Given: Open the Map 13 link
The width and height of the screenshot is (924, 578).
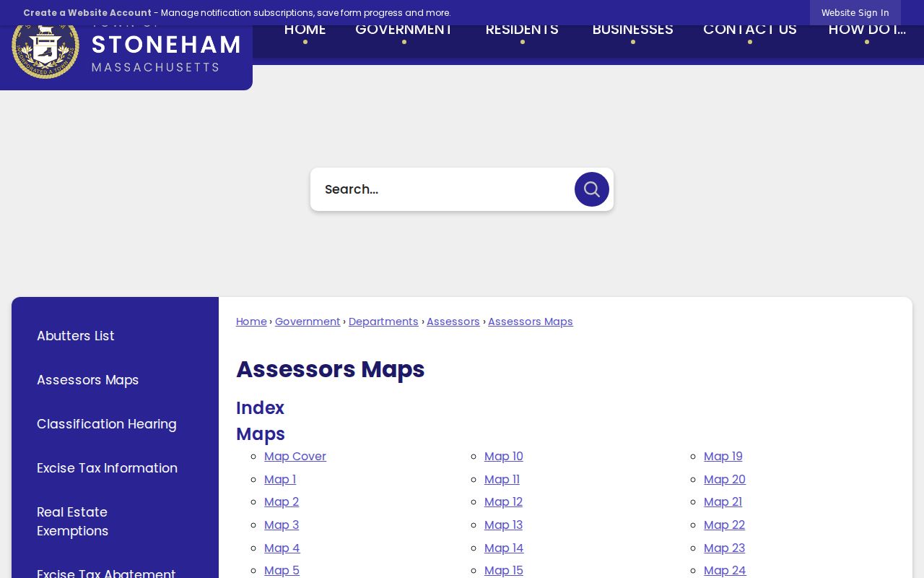Looking at the screenshot, I should (x=503, y=525).
